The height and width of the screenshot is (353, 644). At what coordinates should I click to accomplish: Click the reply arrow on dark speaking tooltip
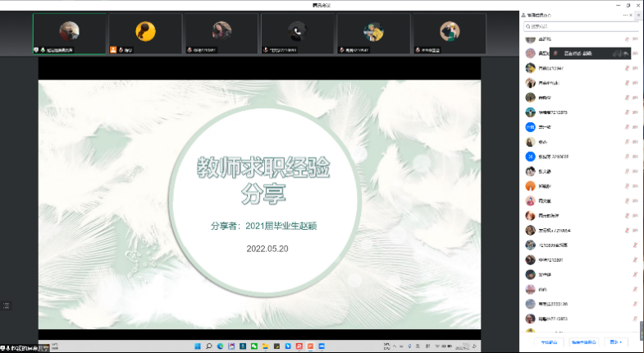pos(626,53)
